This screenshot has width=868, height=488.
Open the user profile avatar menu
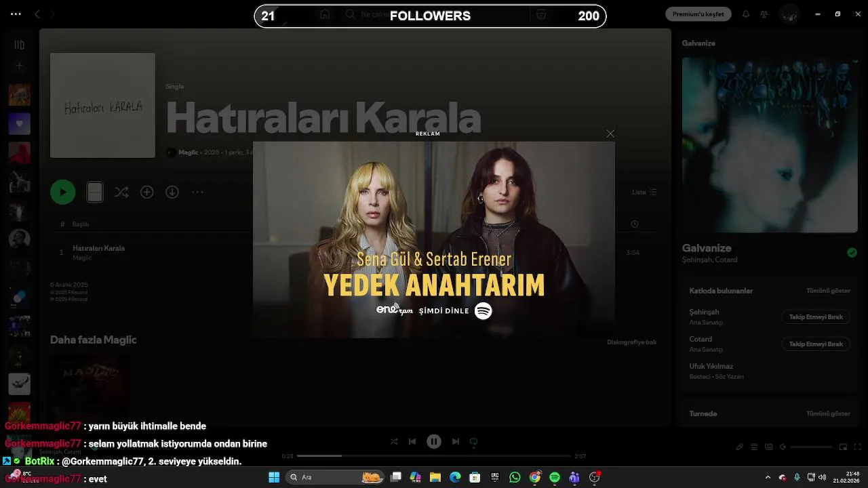[789, 14]
